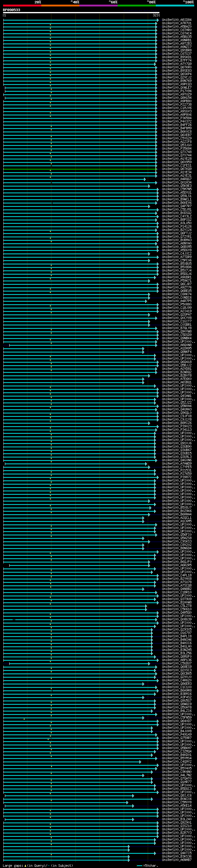Select the UniRef100_P59671 label

tap(177, 281)
